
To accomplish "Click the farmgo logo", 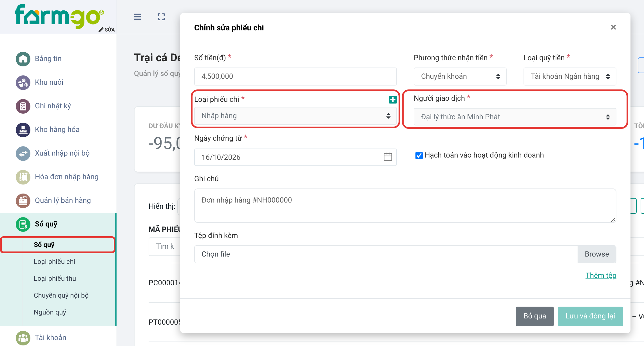I will coord(59,16).
